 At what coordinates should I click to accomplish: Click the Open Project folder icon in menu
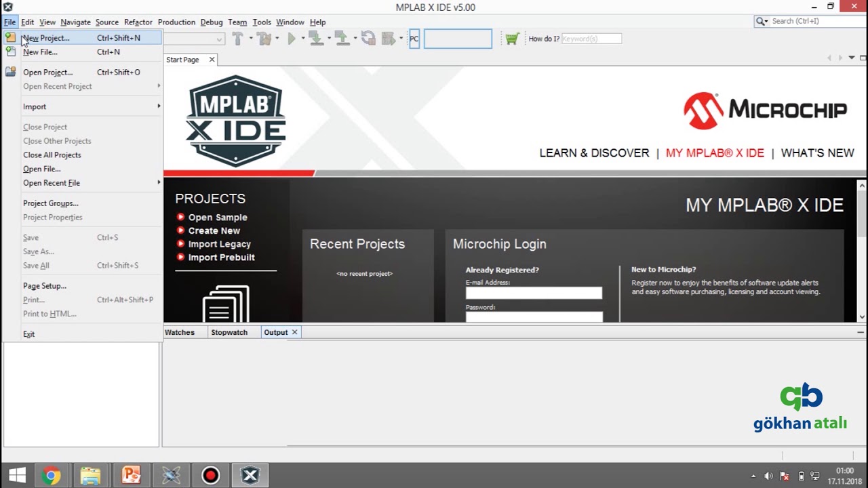point(10,72)
